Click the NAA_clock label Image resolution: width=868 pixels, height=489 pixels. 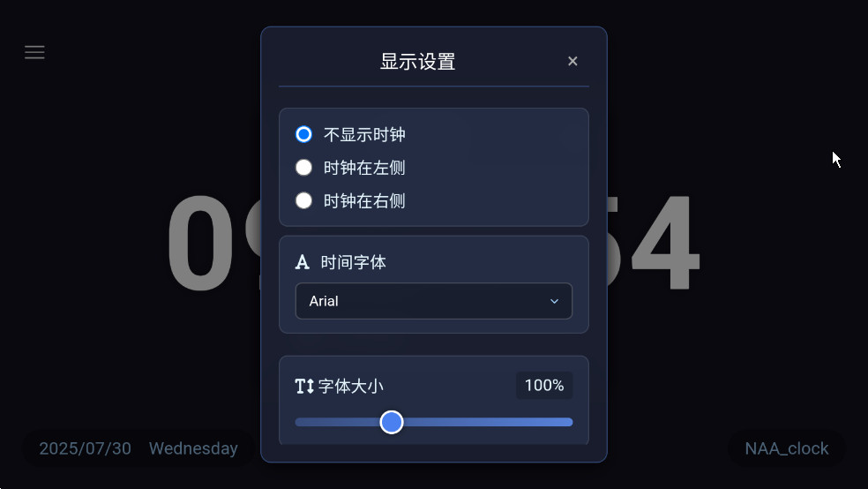[787, 448]
